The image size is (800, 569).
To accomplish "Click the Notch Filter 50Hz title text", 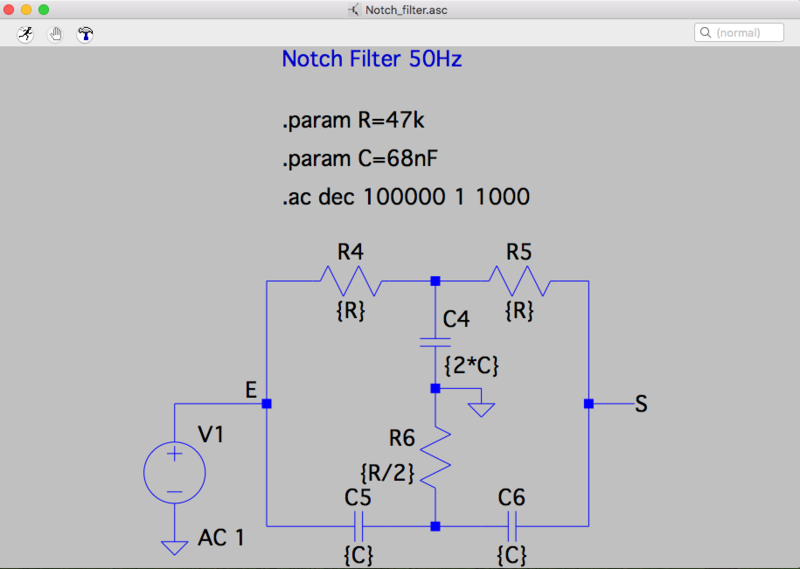I will (x=371, y=59).
